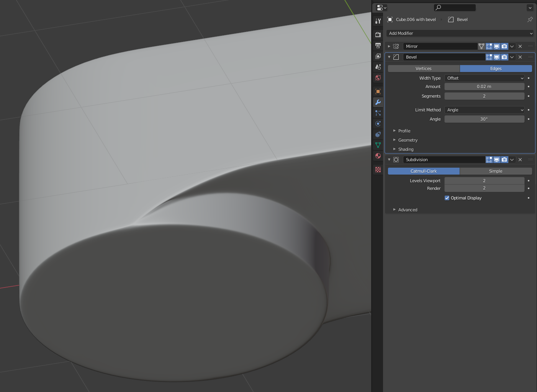This screenshot has width=537, height=392.
Task: Open the Tool properties tab
Action: coord(378,21)
